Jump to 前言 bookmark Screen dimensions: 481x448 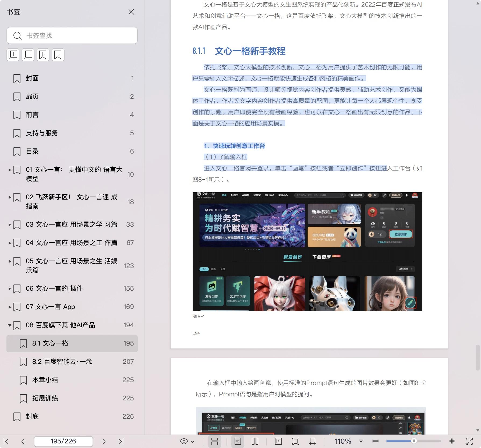pyautogui.click(x=72, y=115)
